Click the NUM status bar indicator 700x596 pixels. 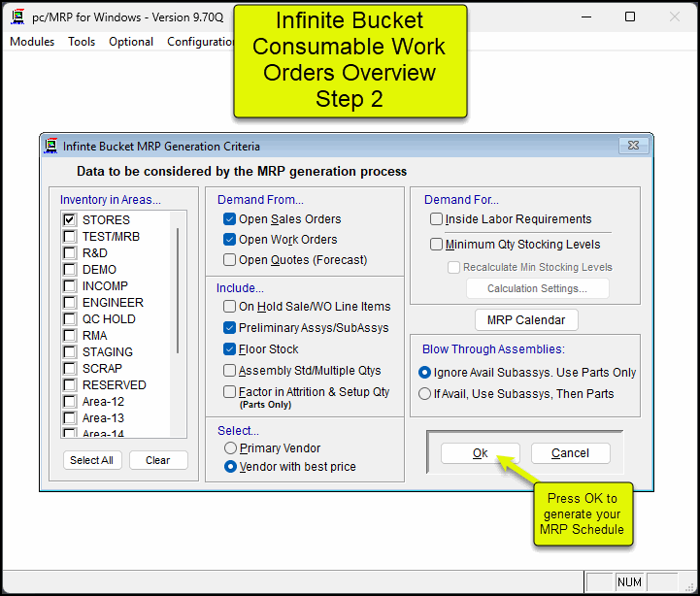click(629, 582)
